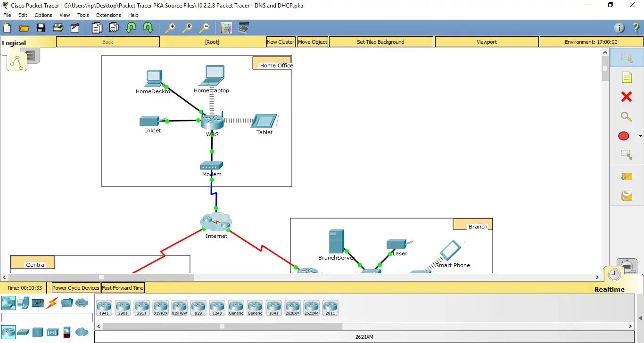The width and height of the screenshot is (644, 343).
Task: Open the Help menu
Action: [x=133, y=15]
